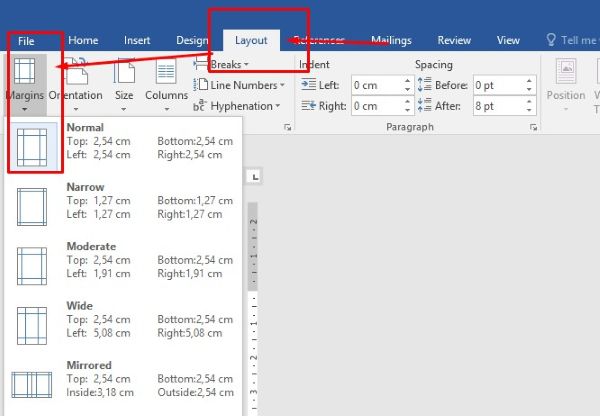600x416 pixels.
Task: Switch to the Home tab
Action: pyautogui.click(x=83, y=40)
